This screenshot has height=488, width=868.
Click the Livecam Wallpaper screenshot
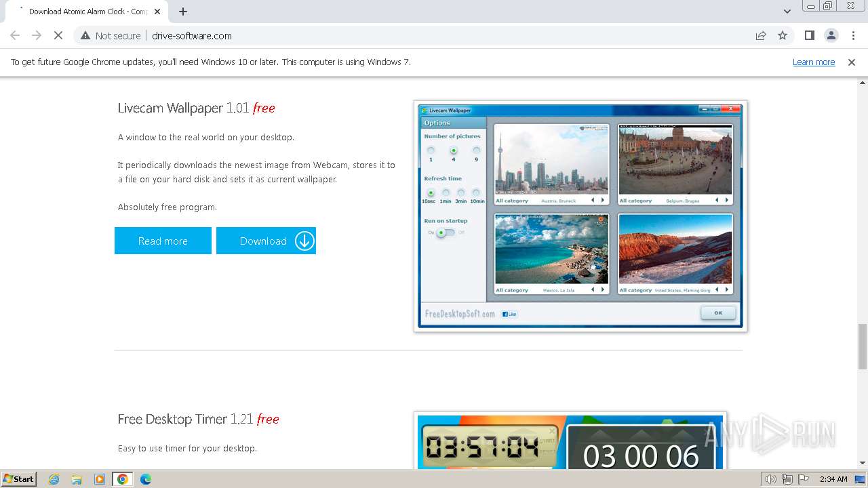click(580, 216)
